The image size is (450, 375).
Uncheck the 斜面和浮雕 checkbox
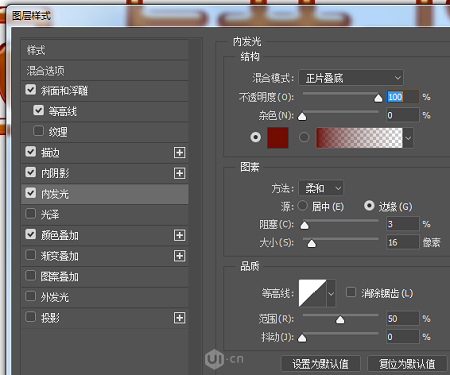(31, 89)
